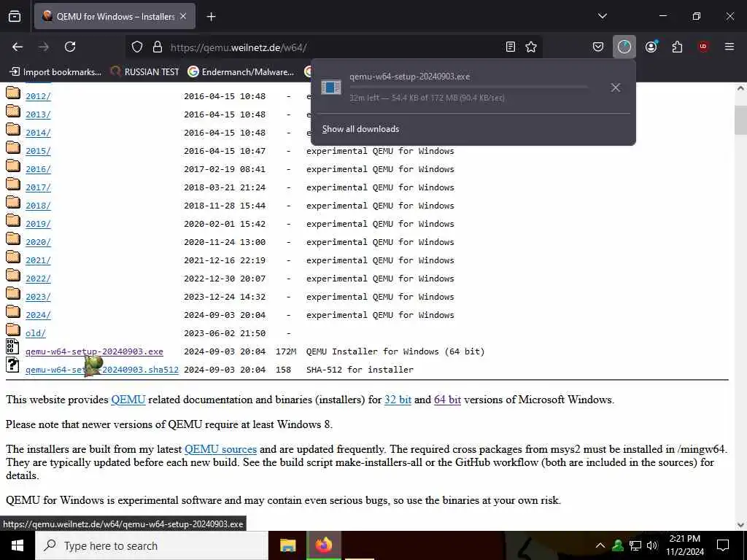Viewport: 747px width, 560px height.
Task: Toggle Reader View icon
Action: 510,47
